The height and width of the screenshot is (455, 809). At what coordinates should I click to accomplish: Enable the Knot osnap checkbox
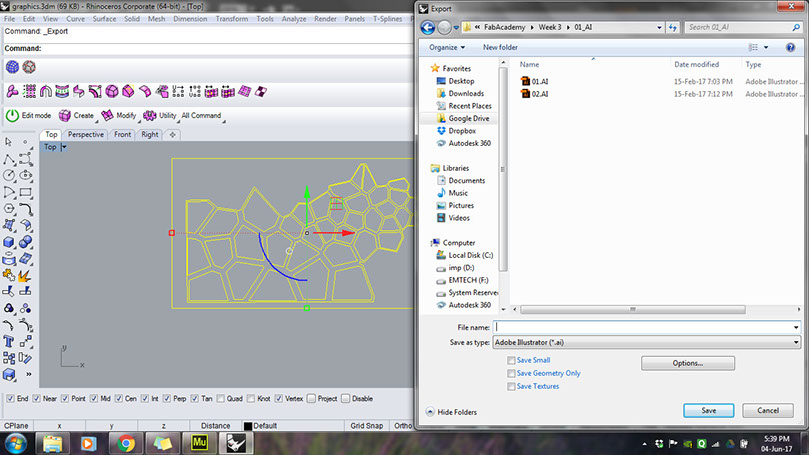pyautogui.click(x=251, y=399)
